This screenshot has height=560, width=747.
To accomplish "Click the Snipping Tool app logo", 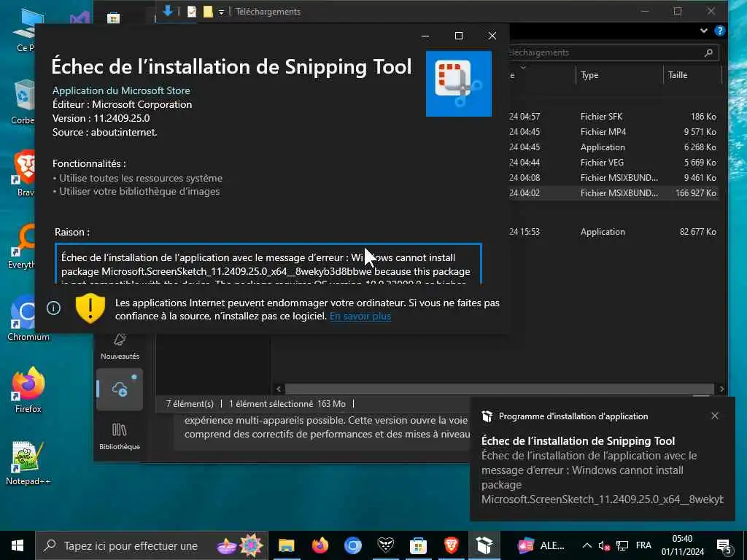I will (x=459, y=84).
